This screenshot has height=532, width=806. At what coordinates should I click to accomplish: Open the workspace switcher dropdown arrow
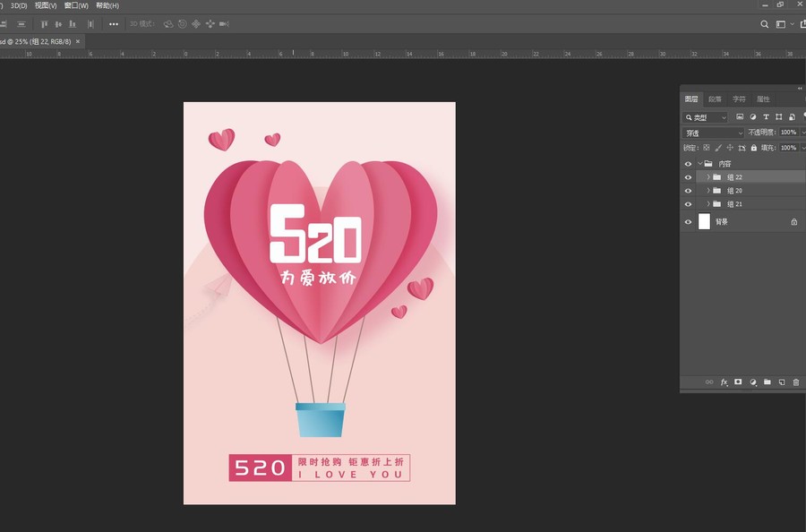tap(792, 24)
